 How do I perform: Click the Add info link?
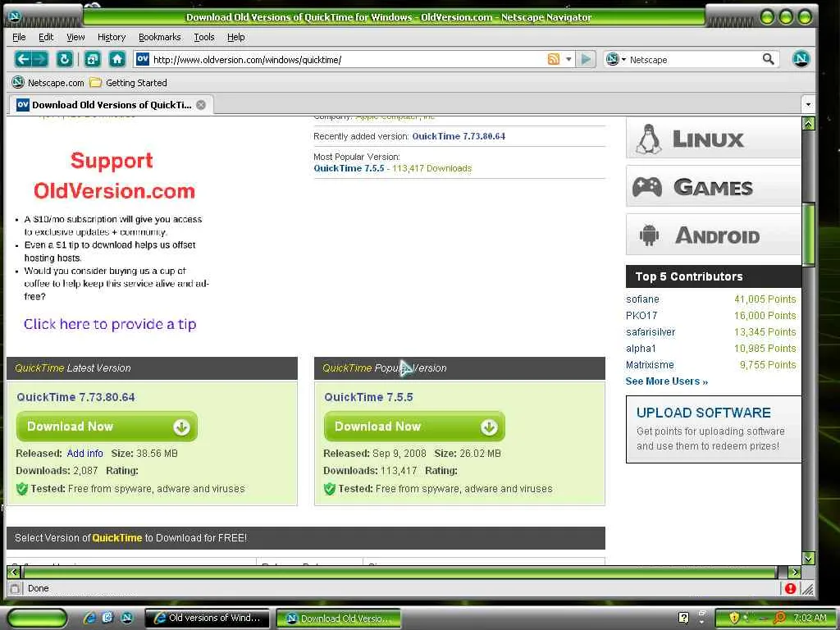point(84,453)
